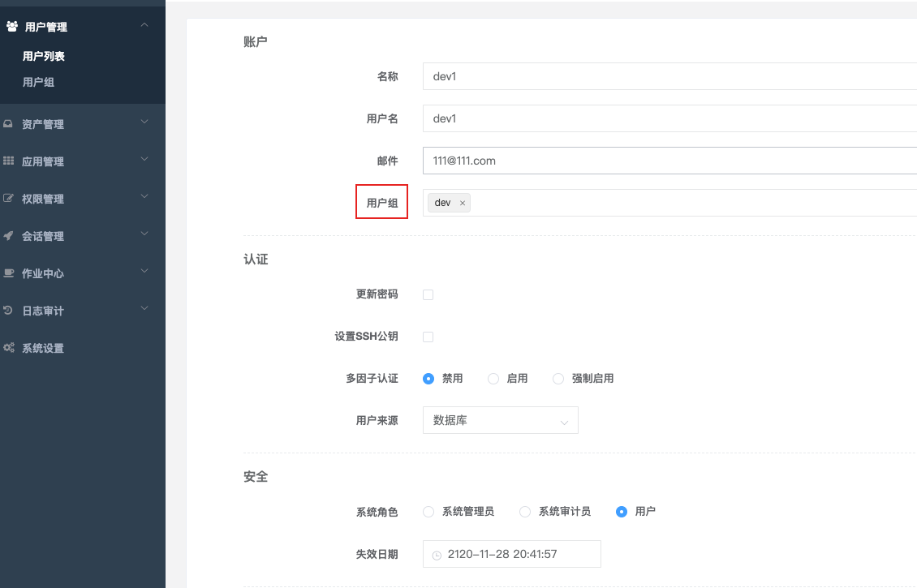
Task: Click the 日志审计 history icon
Action: click(x=7, y=311)
